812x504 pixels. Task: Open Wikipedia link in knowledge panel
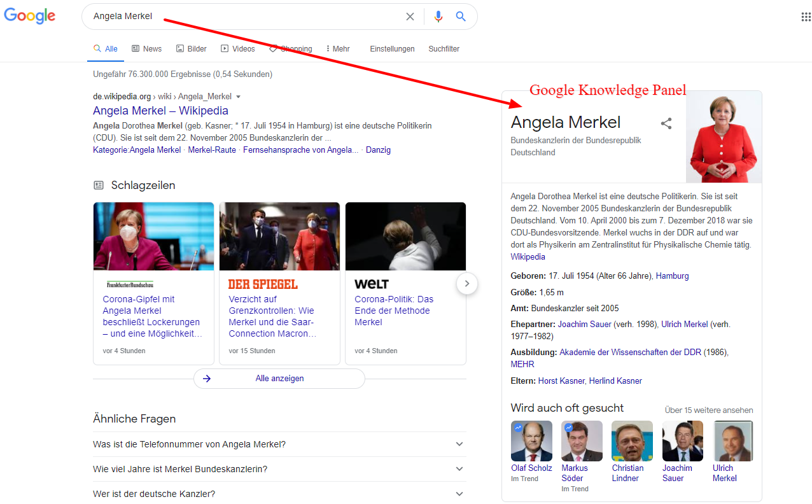(x=528, y=257)
